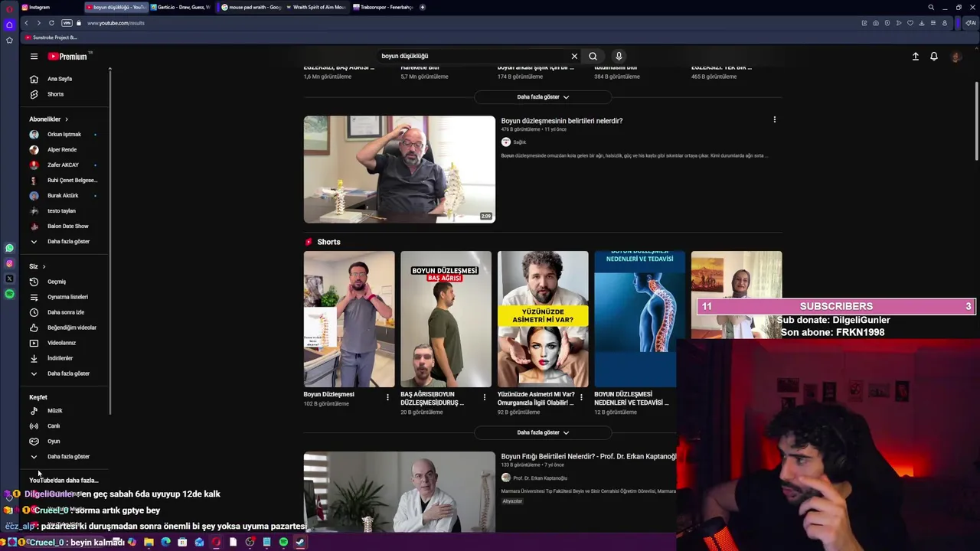980x551 pixels.
Task: Open options for BAŞ AĞRISI short
Action: (484, 397)
